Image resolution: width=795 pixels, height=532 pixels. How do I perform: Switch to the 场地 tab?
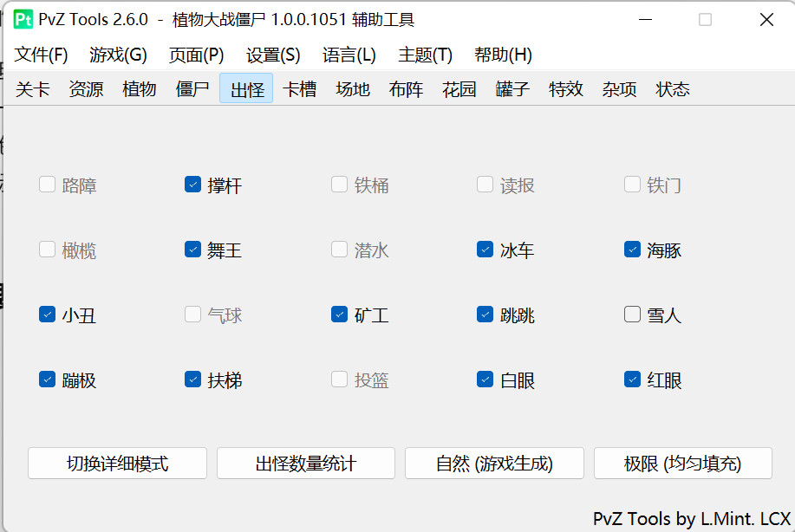click(353, 89)
